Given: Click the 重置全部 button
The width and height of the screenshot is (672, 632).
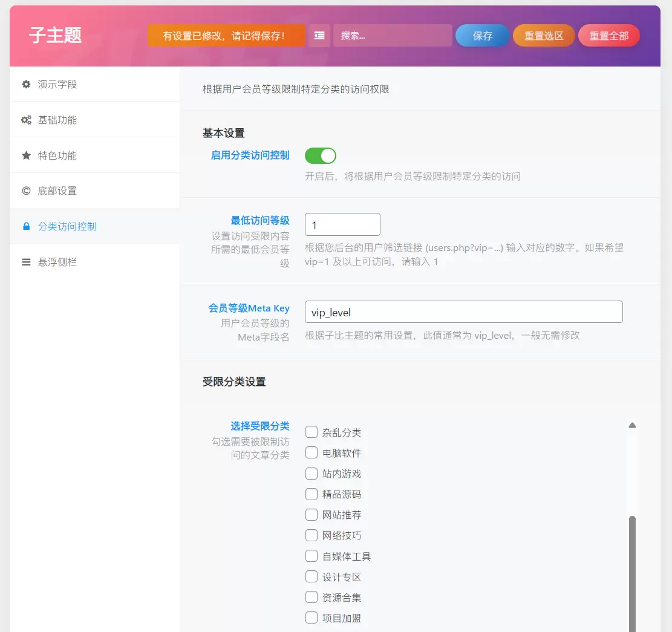Looking at the screenshot, I should [609, 36].
